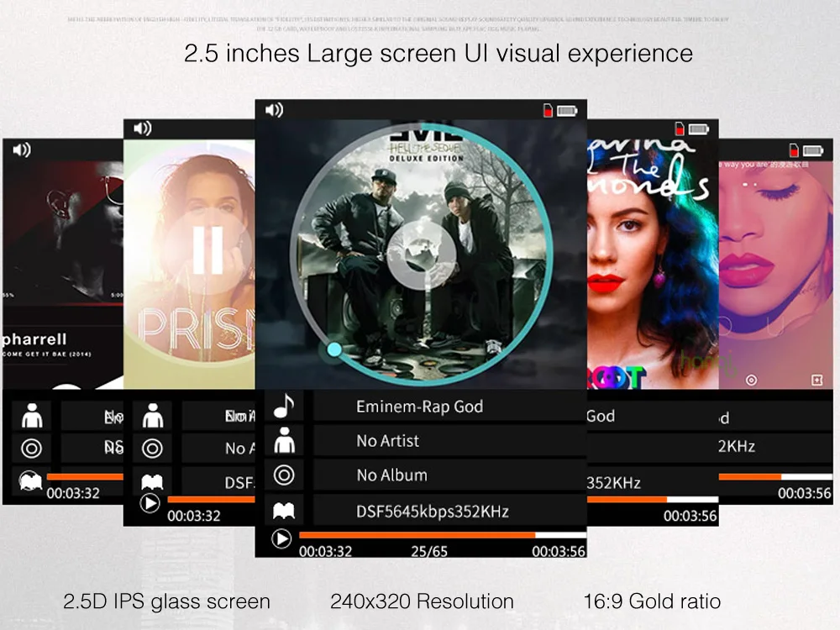Image resolution: width=840 pixels, height=630 pixels.
Task: Click the disc icon on the Prism screen
Action: click(152, 449)
